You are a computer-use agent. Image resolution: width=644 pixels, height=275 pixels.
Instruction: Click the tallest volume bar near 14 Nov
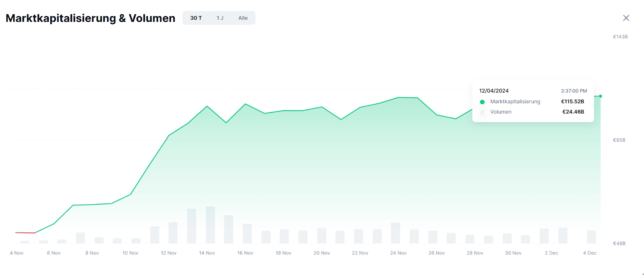tap(210, 225)
